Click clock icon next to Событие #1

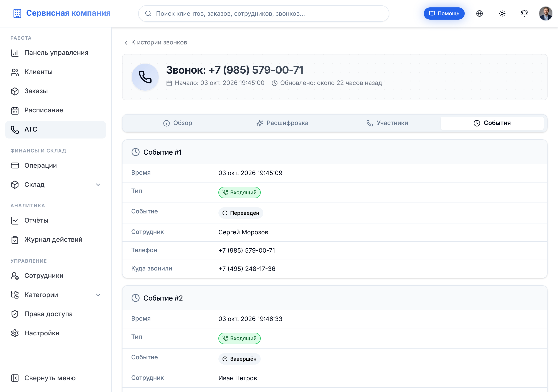(x=136, y=152)
